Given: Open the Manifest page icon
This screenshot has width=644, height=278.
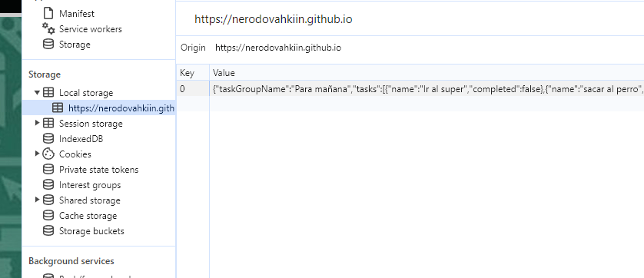Looking at the screenshot, I should 48,14.
